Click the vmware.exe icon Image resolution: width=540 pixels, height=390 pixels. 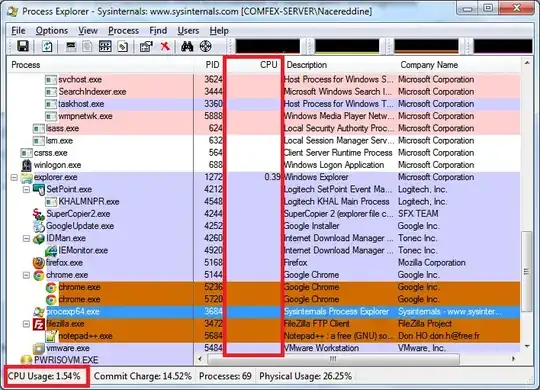pos(39,348)
